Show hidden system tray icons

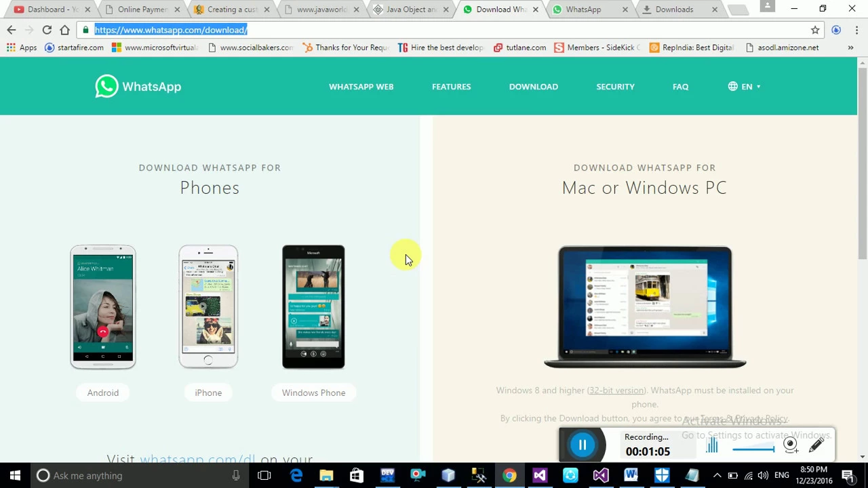pyautogui.click(x=717, y=476)
